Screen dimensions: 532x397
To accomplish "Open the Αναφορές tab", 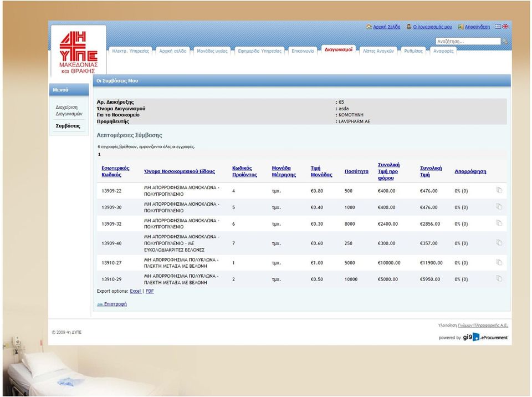I will click(x=443, y=51).
